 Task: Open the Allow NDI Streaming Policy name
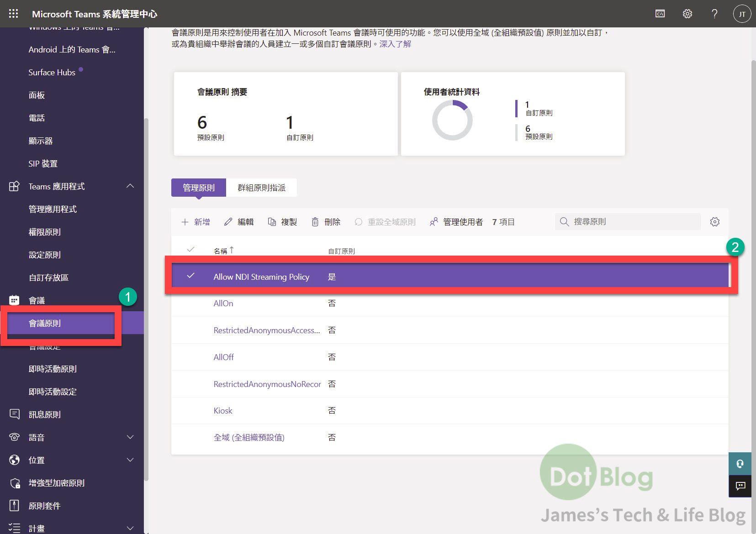click(261, 277)
